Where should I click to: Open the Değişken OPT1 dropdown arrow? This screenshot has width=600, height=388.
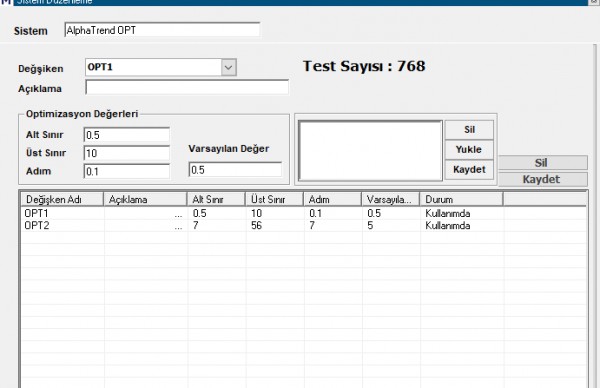(228, 67)
